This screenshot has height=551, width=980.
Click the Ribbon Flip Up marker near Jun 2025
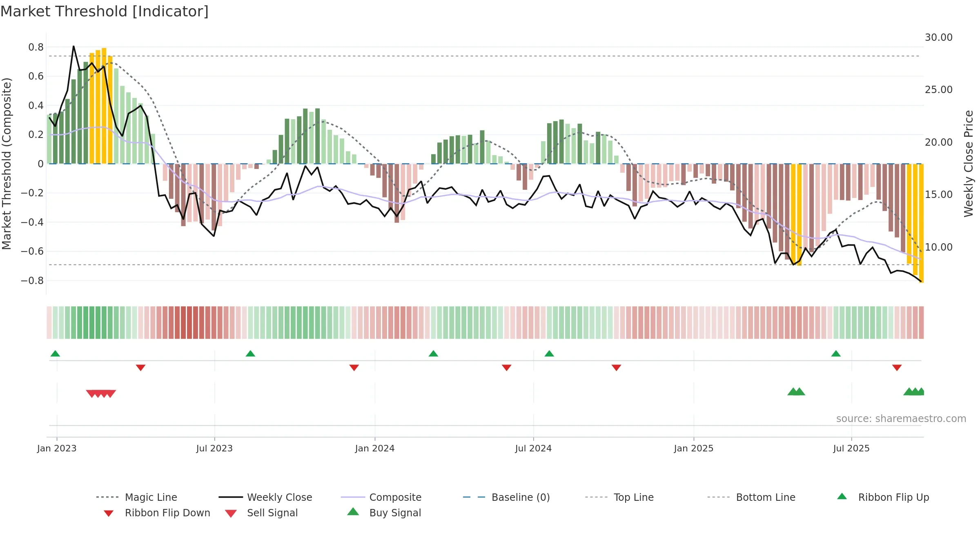[x=836, y=353]
